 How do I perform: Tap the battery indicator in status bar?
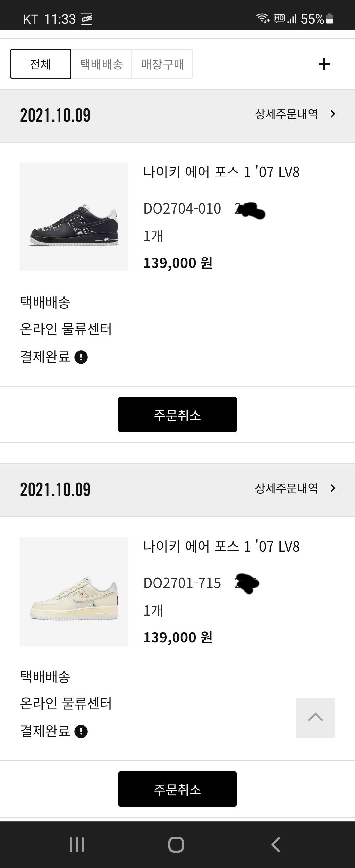coord(330,19)
